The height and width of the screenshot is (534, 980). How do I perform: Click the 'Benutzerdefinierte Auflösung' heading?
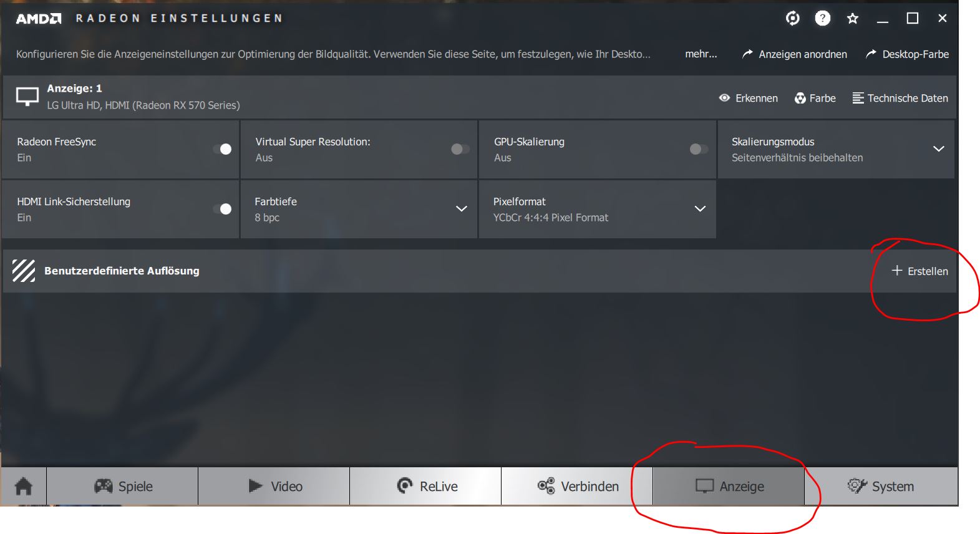click(x=122, y=271)
